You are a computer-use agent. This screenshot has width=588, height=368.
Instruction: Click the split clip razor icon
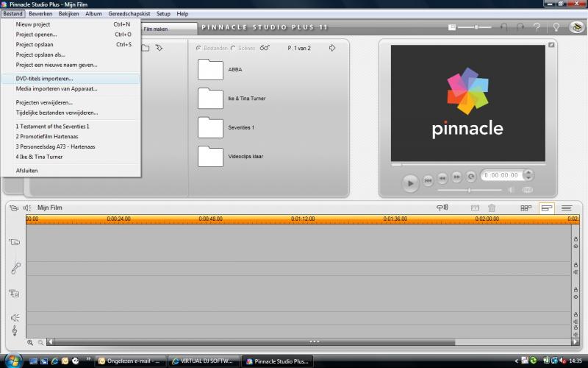[x=475, y=208]
